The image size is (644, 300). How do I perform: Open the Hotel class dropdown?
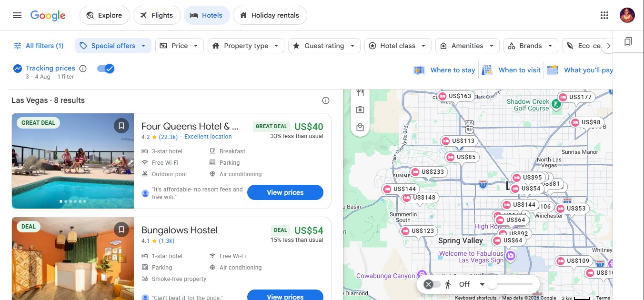(398, 46)
